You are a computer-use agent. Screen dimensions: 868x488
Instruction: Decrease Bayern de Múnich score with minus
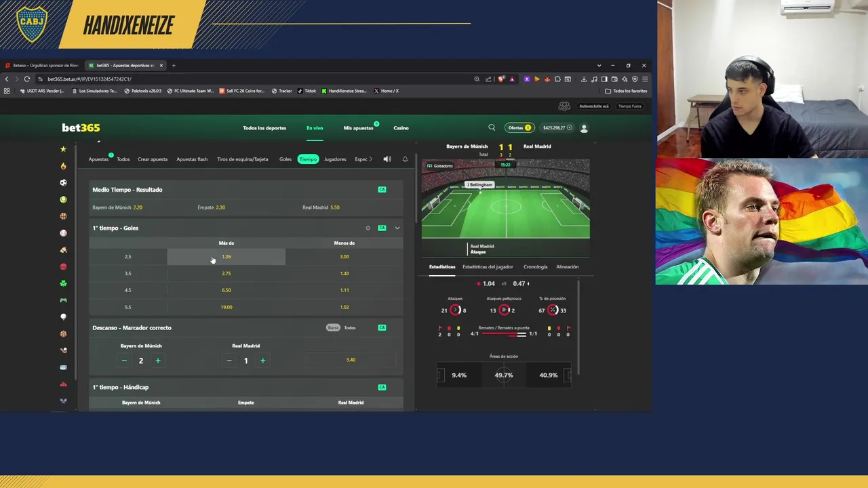click(x=124, y=361)
